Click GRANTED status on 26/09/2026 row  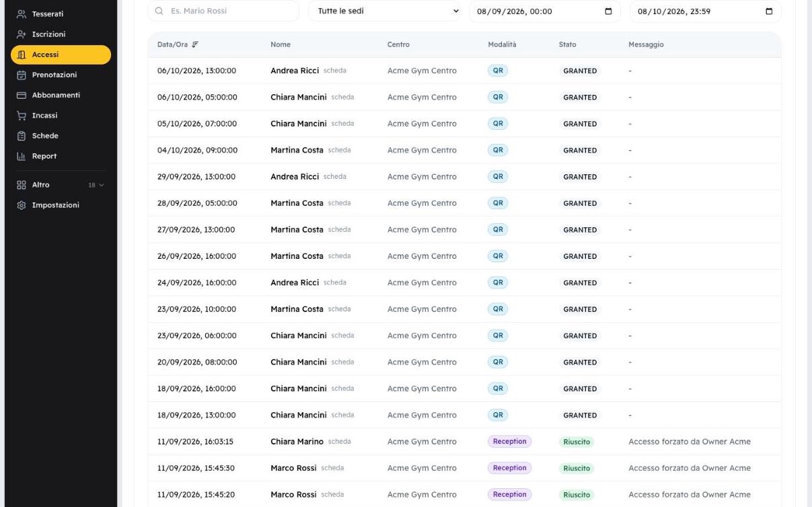(580, 256)
